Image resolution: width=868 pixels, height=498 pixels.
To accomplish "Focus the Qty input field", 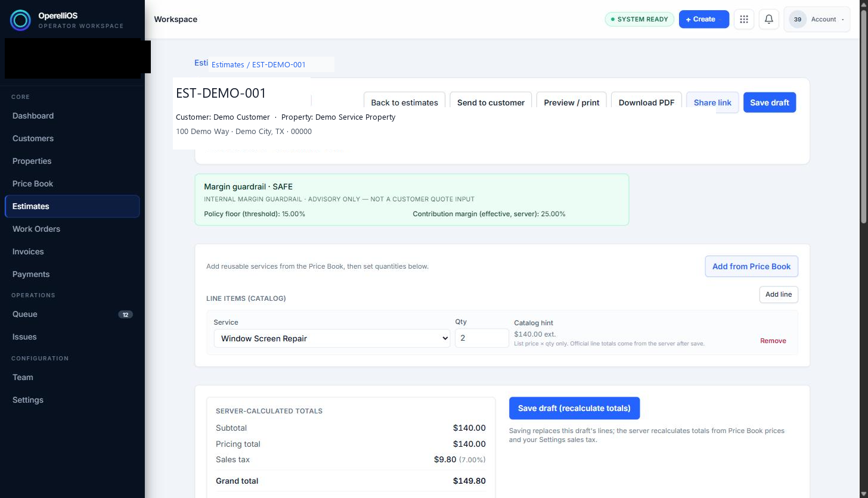I will click(482, 338).
